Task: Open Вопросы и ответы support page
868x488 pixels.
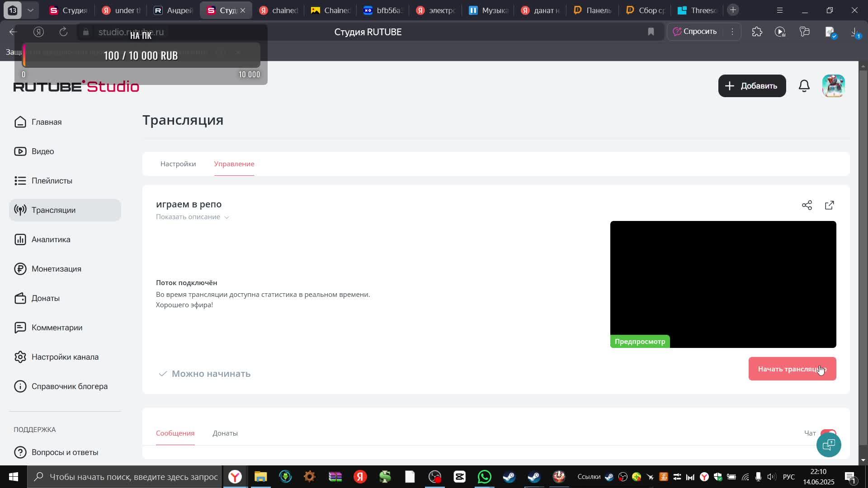Action: (x=65, y=452)
